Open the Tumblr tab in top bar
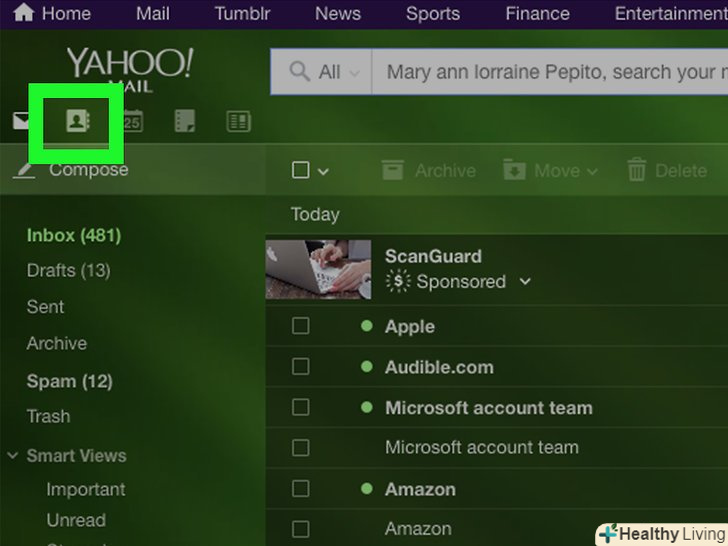The height and width of the screenshot is (546, 728). (x=242, y=13)
